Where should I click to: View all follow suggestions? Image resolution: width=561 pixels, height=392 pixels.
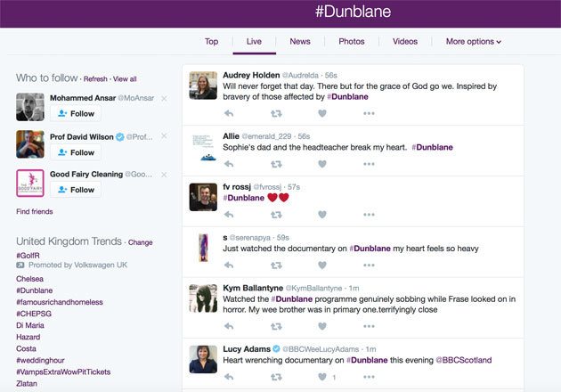(125, 78)
